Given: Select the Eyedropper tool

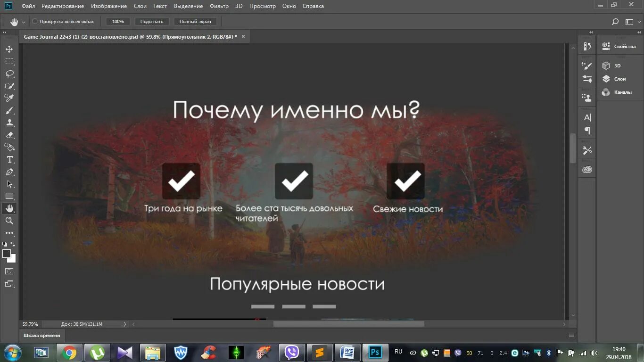Looking at the screenshot, I should (x=9, y=98).
